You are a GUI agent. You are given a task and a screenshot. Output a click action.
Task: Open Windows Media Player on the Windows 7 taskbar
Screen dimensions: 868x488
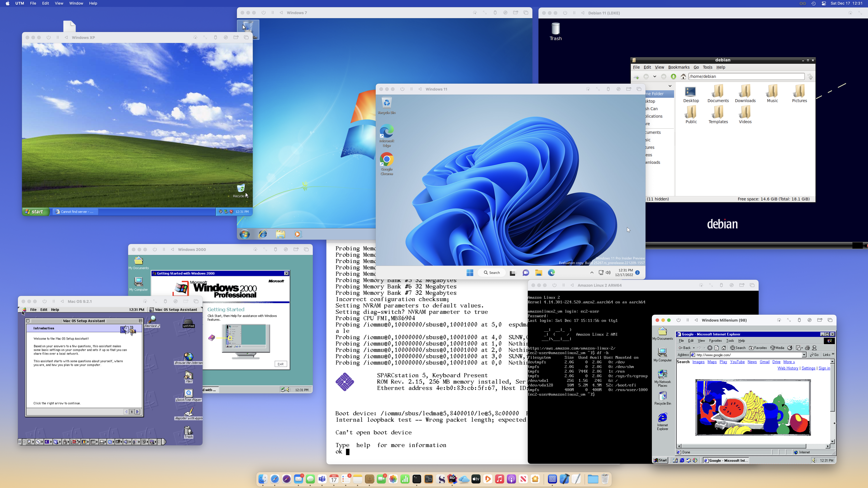(x=298, y=234)
